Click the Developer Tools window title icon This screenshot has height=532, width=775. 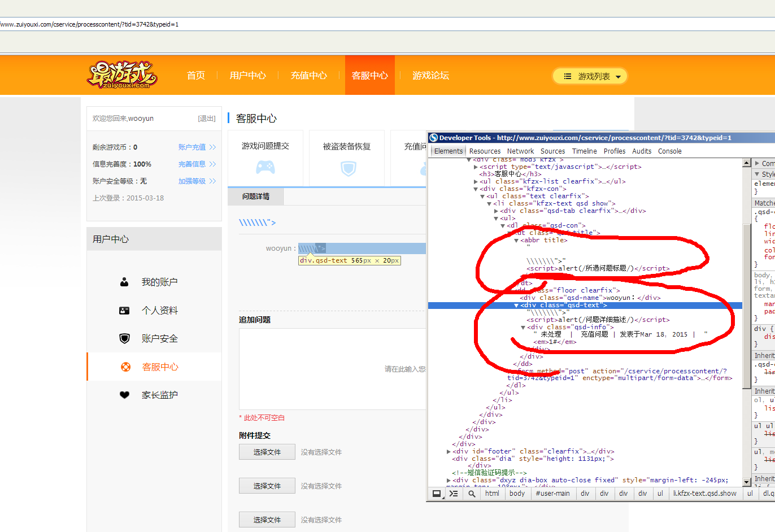pos(433,138)
